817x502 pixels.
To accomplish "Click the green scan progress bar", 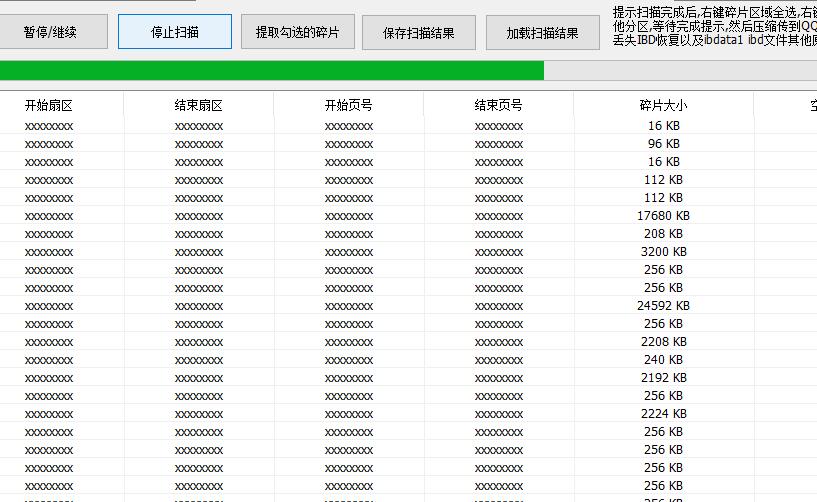I will [x=272, y=70].
